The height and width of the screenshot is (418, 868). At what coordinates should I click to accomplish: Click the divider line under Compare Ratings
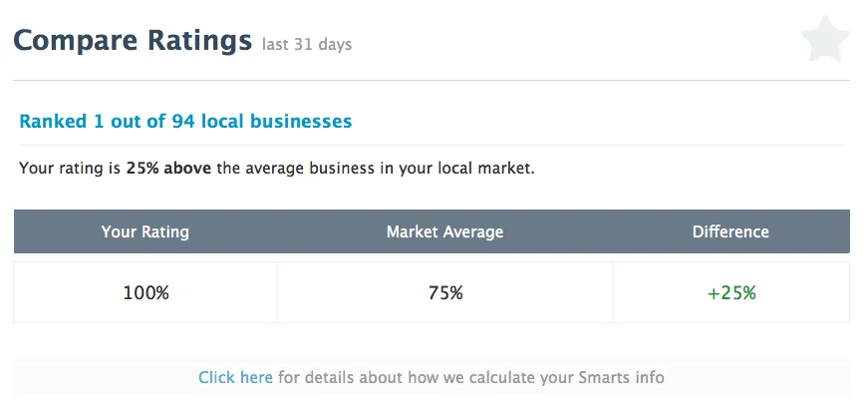(431, 80)
